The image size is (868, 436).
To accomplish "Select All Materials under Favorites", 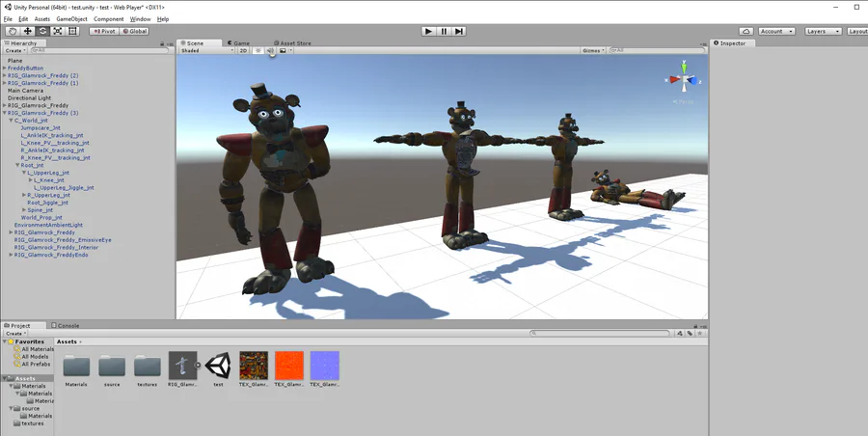I will 34,349.
